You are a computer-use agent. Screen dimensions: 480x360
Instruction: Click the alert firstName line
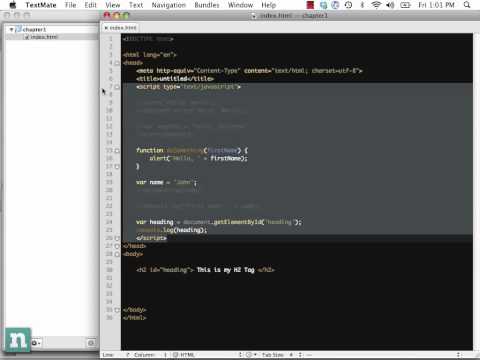tap(199, 159)
